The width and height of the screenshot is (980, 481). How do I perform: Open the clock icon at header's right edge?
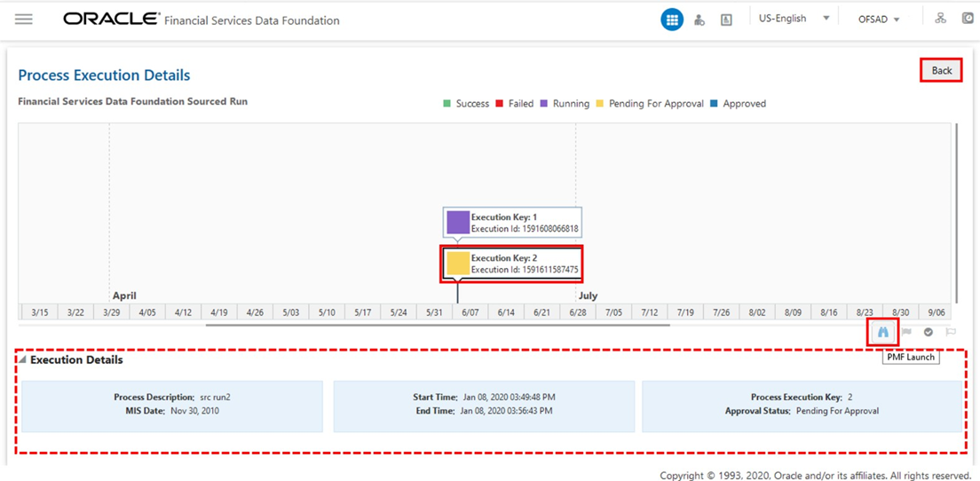tap(968, 19)
